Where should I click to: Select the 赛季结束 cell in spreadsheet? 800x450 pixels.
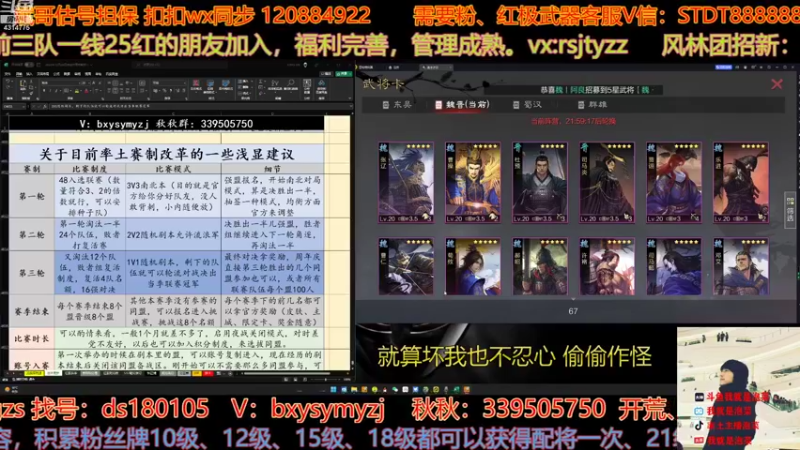point(32,311)
